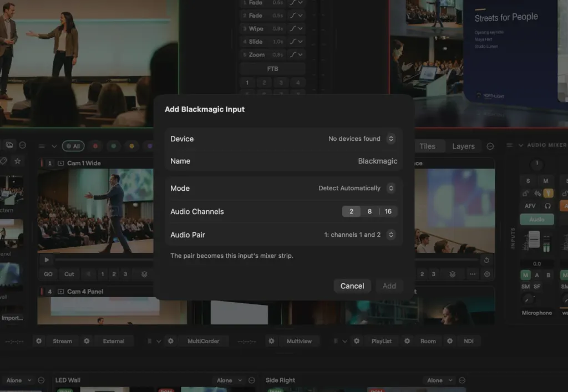The image size is (568, 392).
Task: Click the unlock icon on the Microphone strip
Action: click(x=525, y=194)
